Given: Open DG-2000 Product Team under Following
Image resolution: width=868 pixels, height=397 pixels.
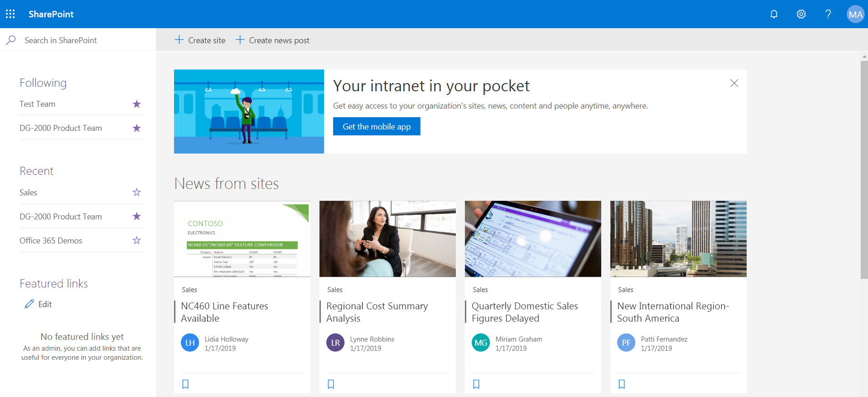Looking at the screenshot, I should 60,128.
